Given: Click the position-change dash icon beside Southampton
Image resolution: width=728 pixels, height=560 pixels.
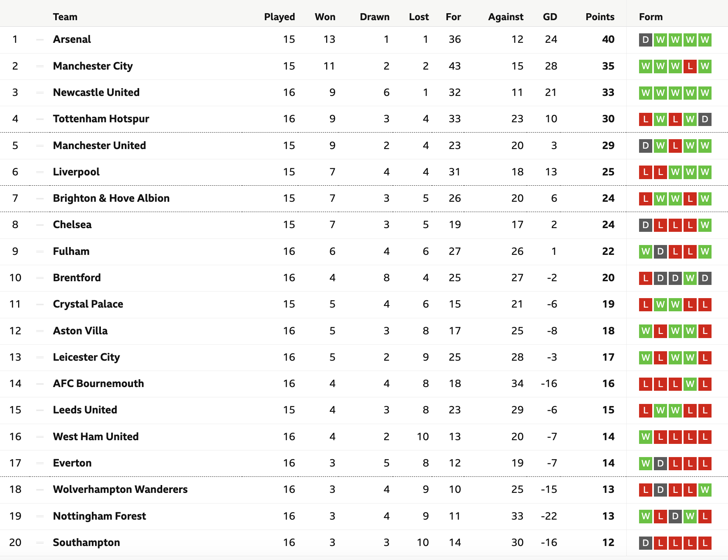Looking at the screenshot, I should 40,543.
